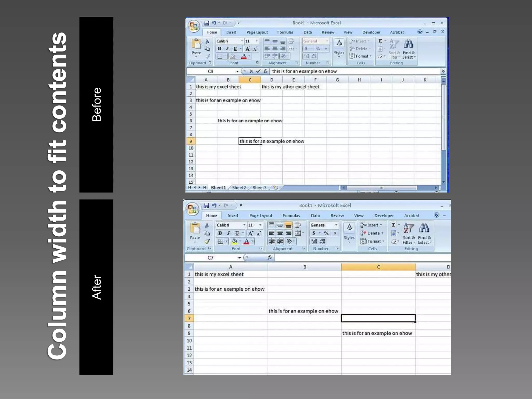
Task: Click the highlighted column C header in After window
Action: coord(378,267)
